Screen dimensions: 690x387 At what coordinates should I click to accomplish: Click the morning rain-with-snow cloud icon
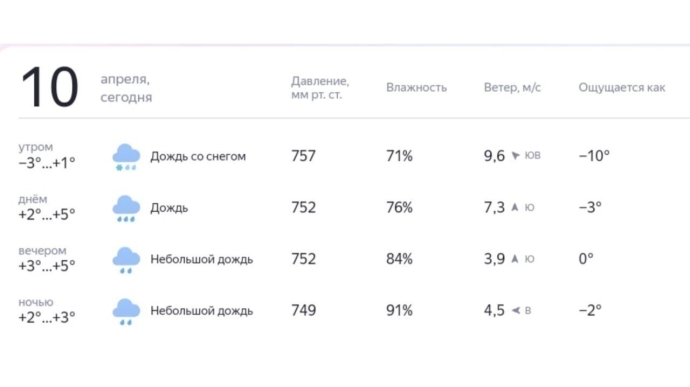126,157
